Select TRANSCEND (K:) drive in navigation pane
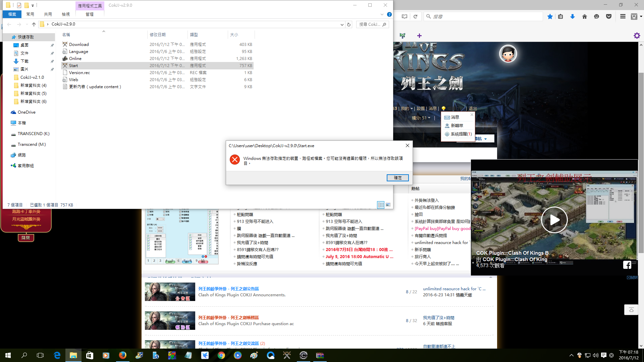The image size is (644, 362). click(33, 133)
